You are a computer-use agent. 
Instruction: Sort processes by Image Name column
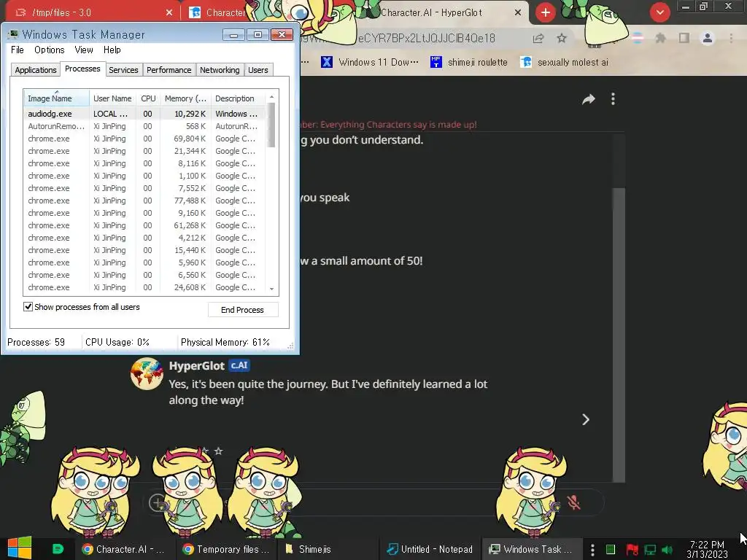pyautogui.click(x=56, y=98)
